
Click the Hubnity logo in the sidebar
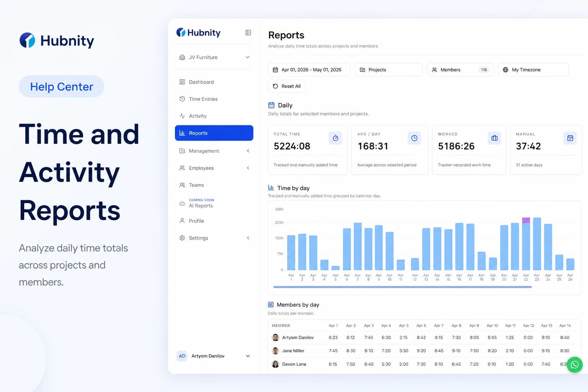198,33
